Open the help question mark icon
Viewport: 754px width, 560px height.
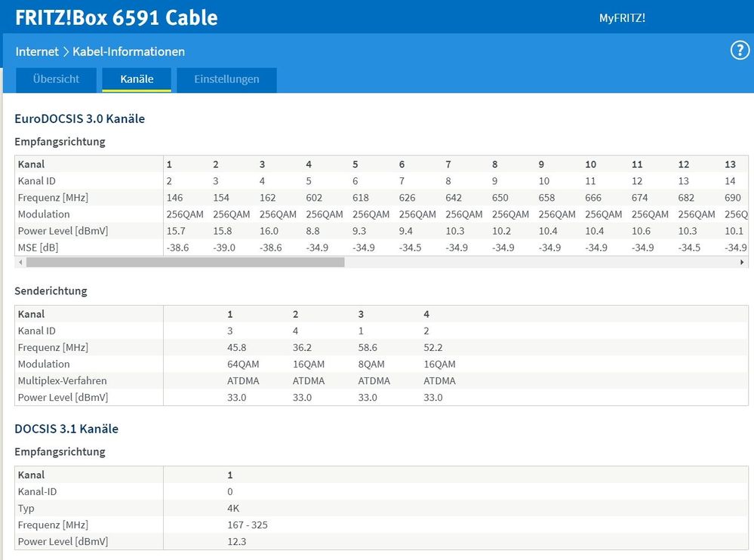tap(739, 51)
